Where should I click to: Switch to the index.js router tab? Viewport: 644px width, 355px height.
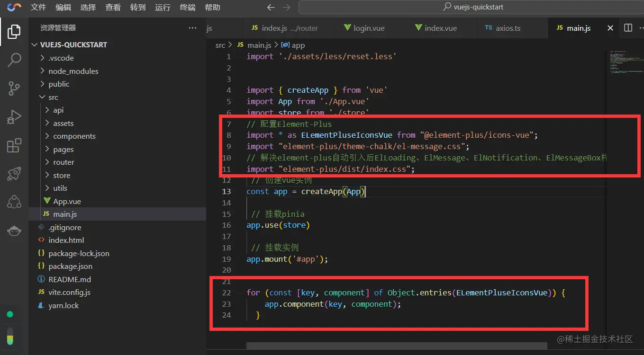coord(289,28)
